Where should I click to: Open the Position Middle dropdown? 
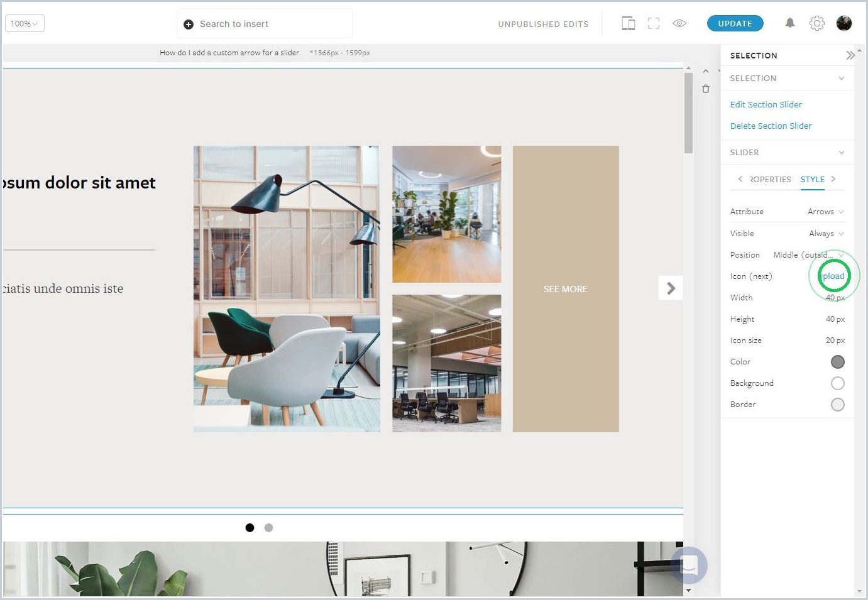[x=808, y=255]
